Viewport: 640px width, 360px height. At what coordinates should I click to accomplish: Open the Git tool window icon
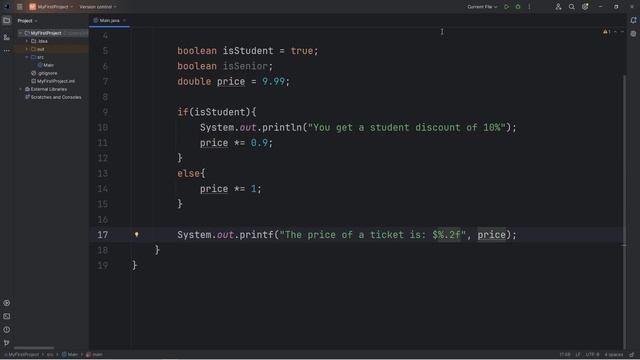(x=7, y=343)
